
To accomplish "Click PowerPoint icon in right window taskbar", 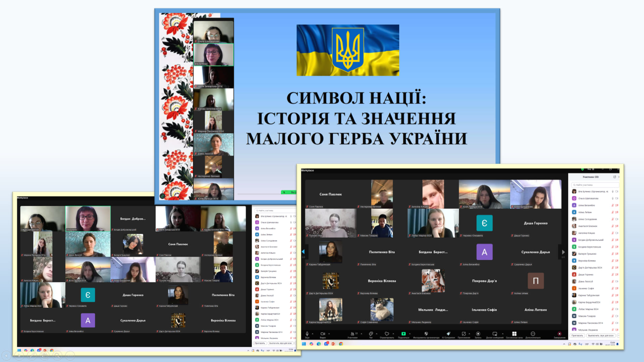I will (x=333, y=344).
